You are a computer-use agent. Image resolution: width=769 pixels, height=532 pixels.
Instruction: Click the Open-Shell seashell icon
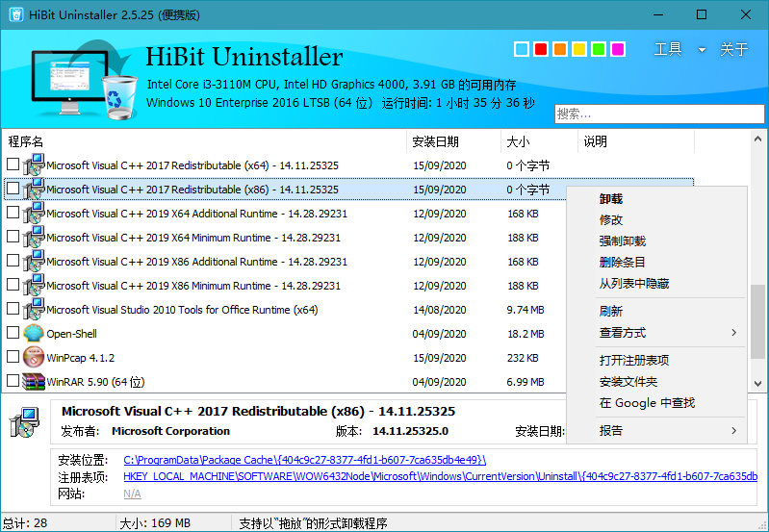coord(34,333)
